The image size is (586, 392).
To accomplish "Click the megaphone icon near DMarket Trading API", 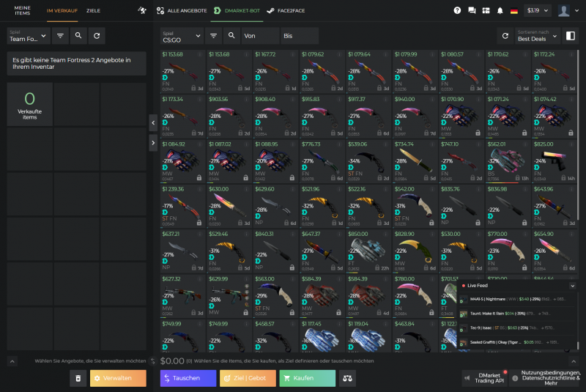I will pyautogui.click(x=467, y=378).
